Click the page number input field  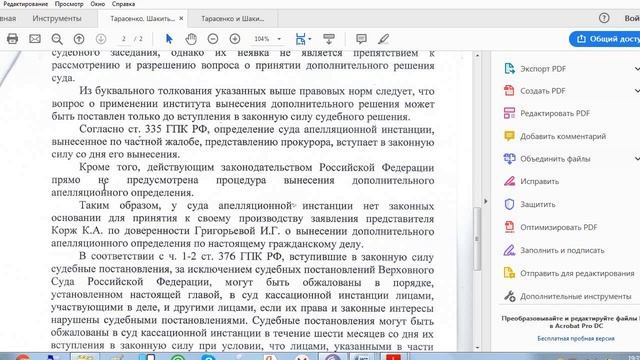point(123,39)
